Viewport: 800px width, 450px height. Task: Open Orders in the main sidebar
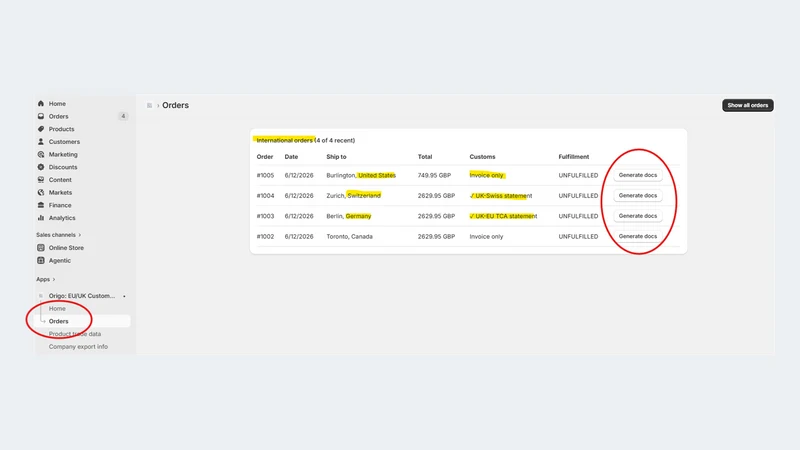[58, 116]
